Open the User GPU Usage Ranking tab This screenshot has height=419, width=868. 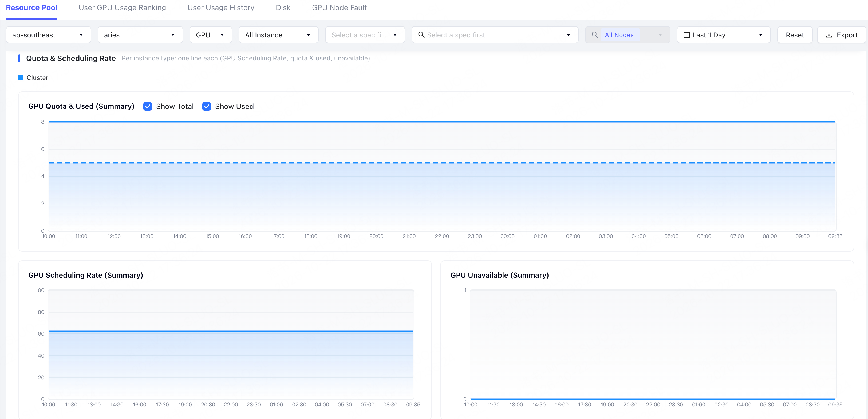[x=122, y=7]
